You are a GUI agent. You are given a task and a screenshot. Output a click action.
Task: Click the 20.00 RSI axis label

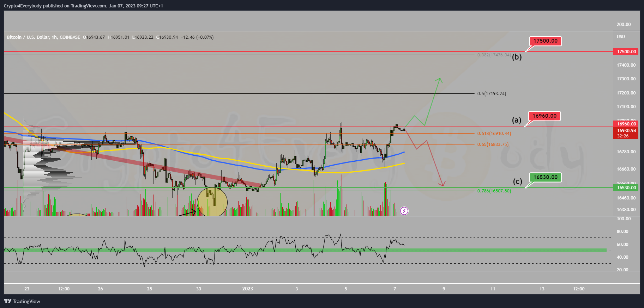[622, 270]
